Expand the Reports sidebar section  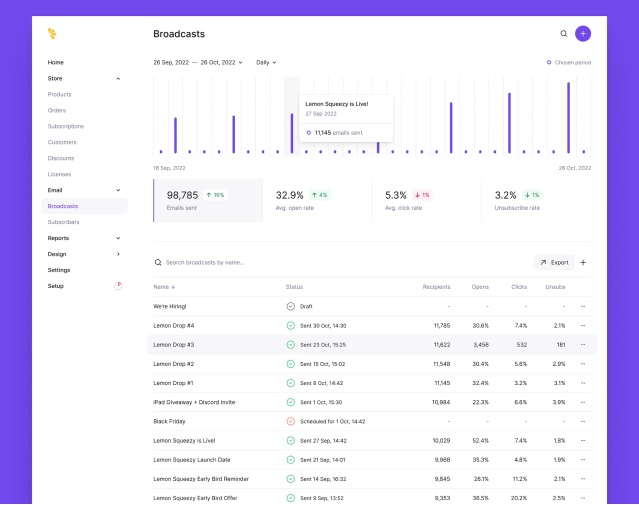pyautogui.click(x=118, y=238)
